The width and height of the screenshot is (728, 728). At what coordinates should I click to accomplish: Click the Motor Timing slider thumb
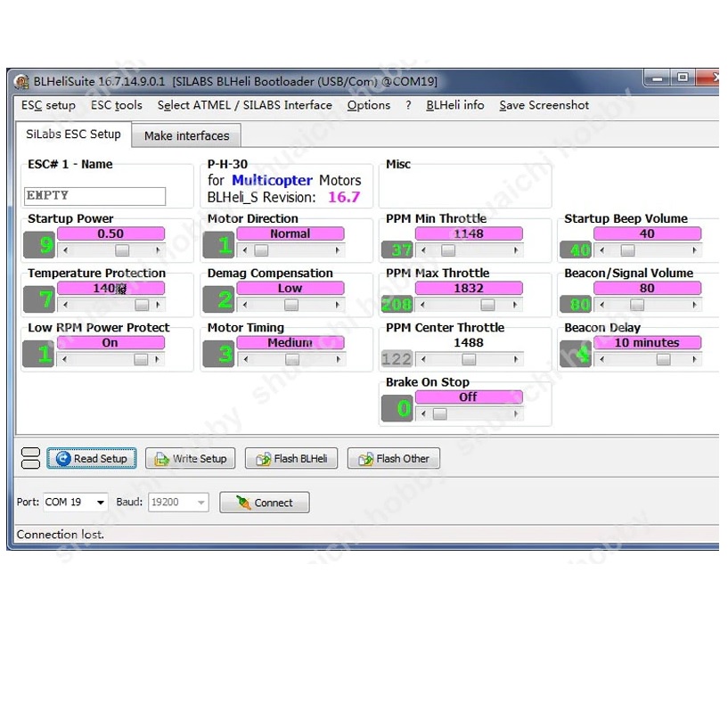pyautogui.click(x=292, y=359)
